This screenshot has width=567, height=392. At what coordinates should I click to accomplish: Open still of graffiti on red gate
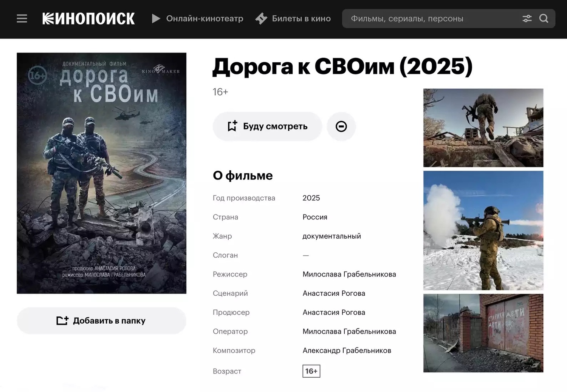coord(483,333)
